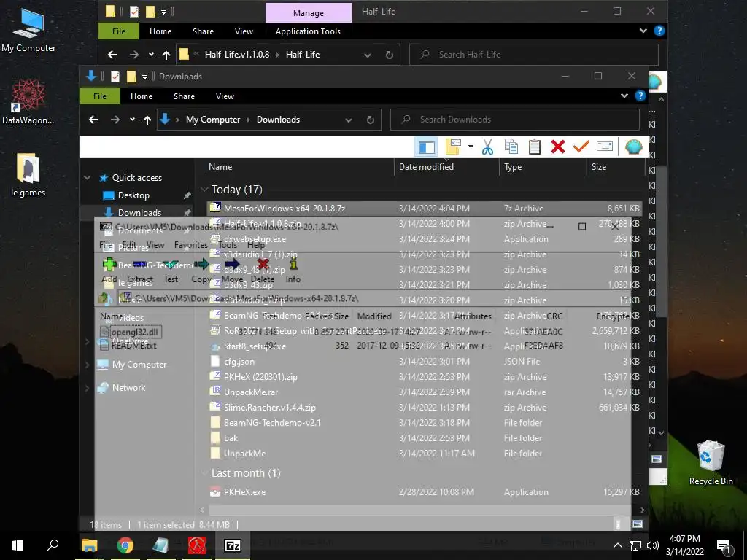Go up one level in Downloads window

pyautogui.click(x=147, y=120)
